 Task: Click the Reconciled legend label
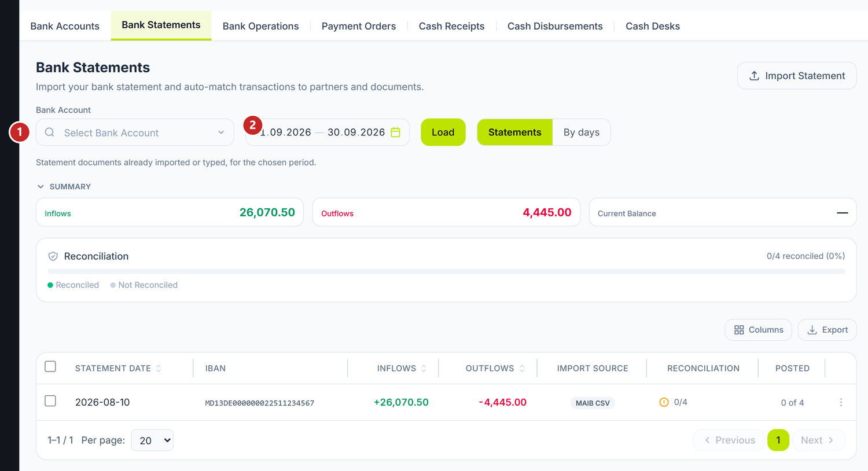coord(78,285)
